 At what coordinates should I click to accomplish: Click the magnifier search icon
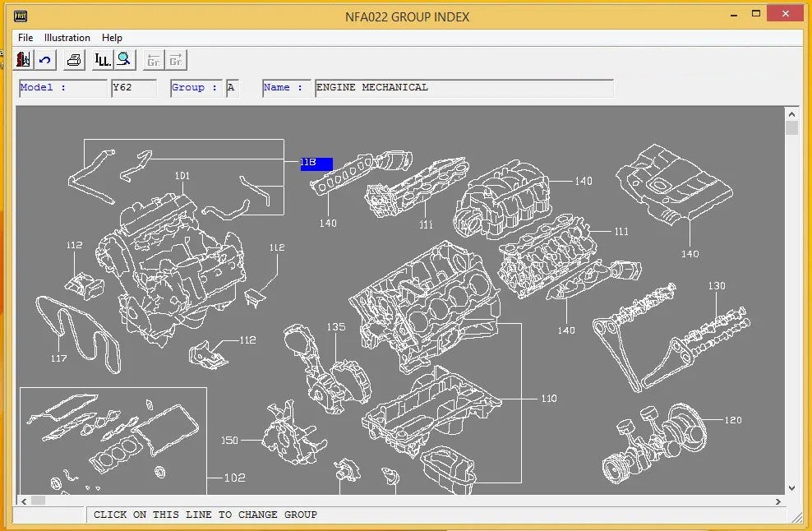pyautogui.click(x=124, y=59)
